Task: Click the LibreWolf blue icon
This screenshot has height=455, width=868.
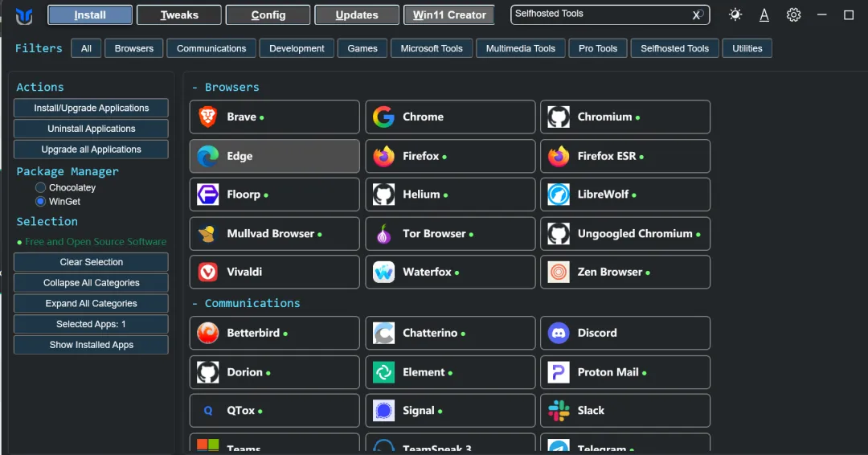Action: (x=559, y=195)
